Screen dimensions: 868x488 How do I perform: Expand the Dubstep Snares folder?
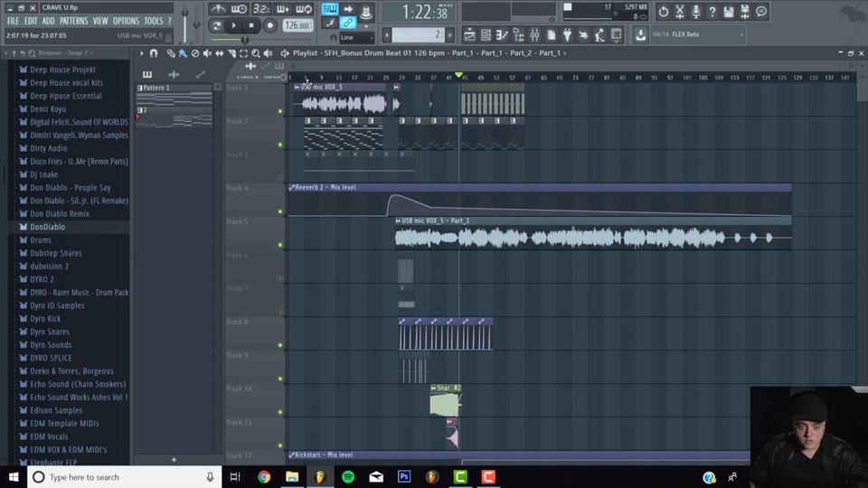coord(56,253)
